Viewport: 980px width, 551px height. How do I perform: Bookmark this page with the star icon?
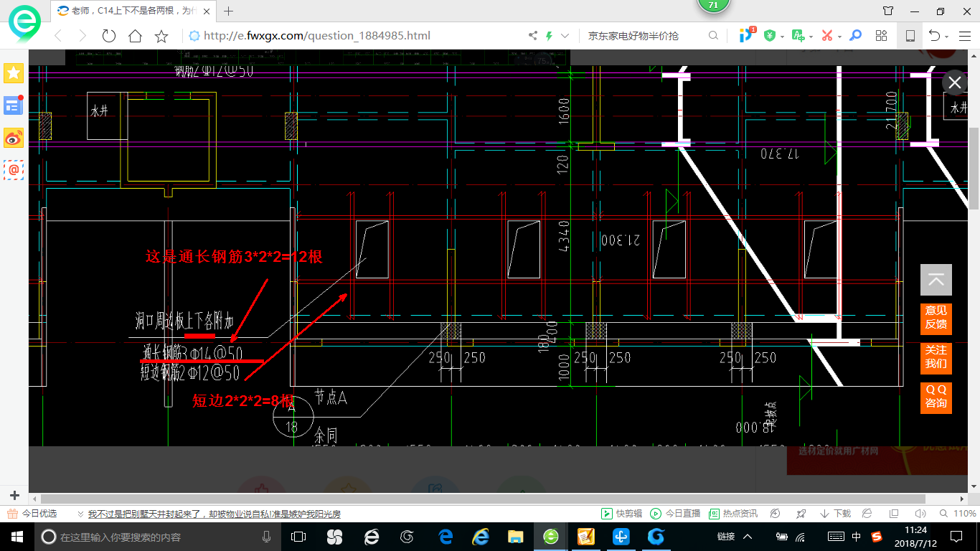pos(161,36)
